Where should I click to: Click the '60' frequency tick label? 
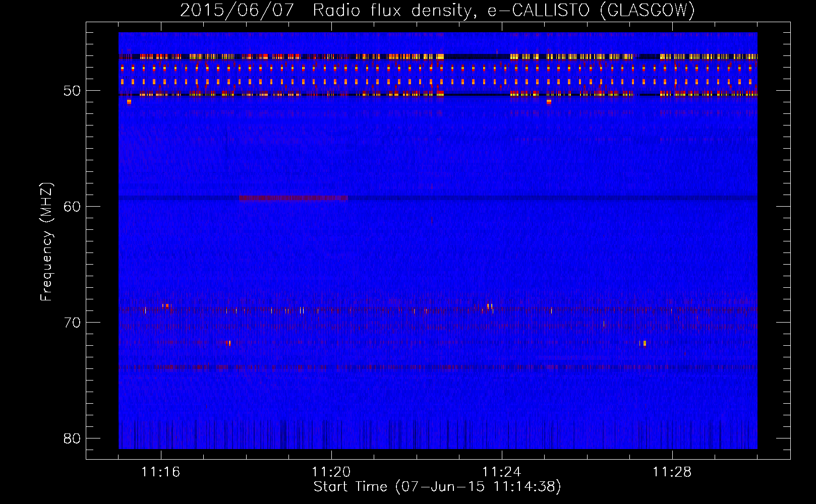72,207
